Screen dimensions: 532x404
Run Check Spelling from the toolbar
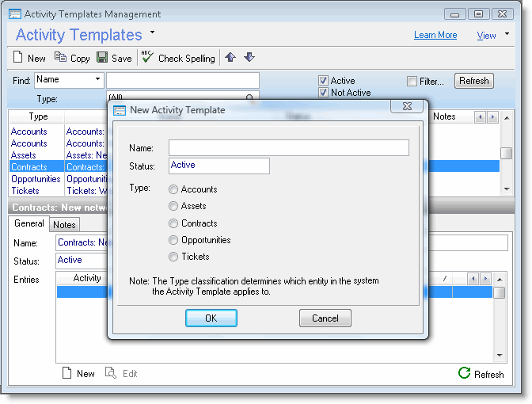coord(148,58)
